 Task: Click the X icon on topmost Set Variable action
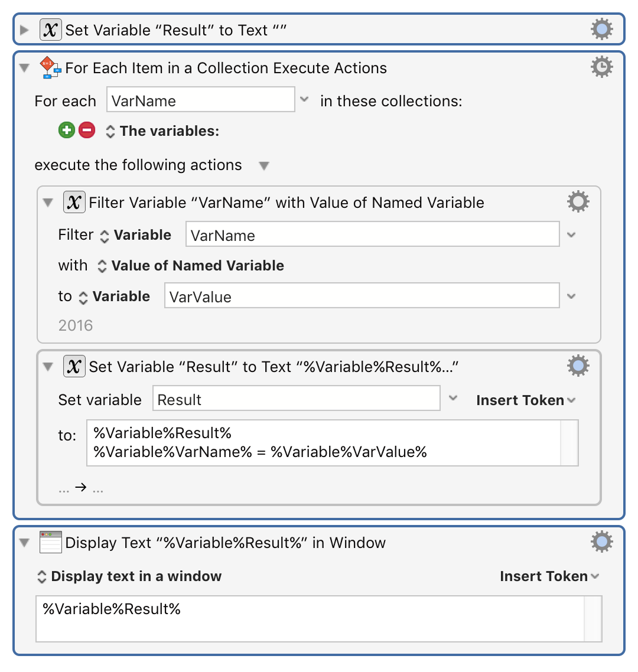[x=50, y=29]
